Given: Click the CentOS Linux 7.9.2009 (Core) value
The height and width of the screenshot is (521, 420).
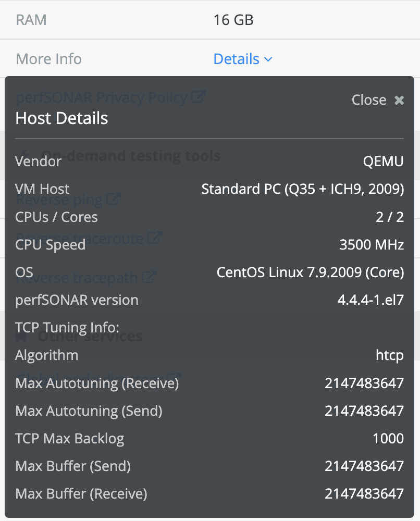Looking at the screenshot, I should [311, 272].
